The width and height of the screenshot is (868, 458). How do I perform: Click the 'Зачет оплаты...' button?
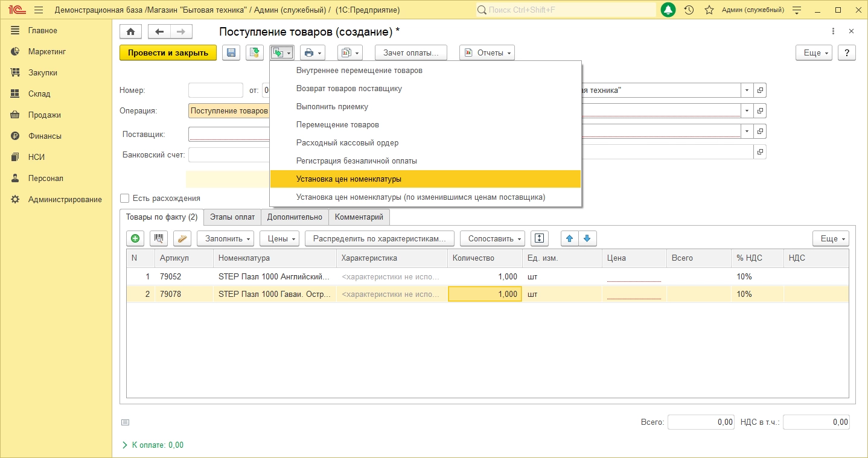[x=411, y=53]
